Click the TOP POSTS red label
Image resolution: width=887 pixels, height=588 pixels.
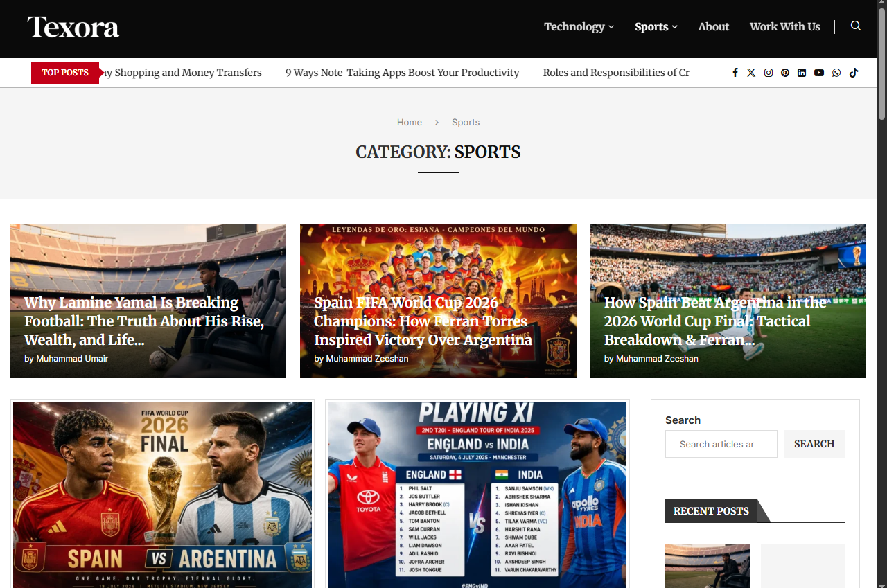pyautogui.click(x=65, y=73)
